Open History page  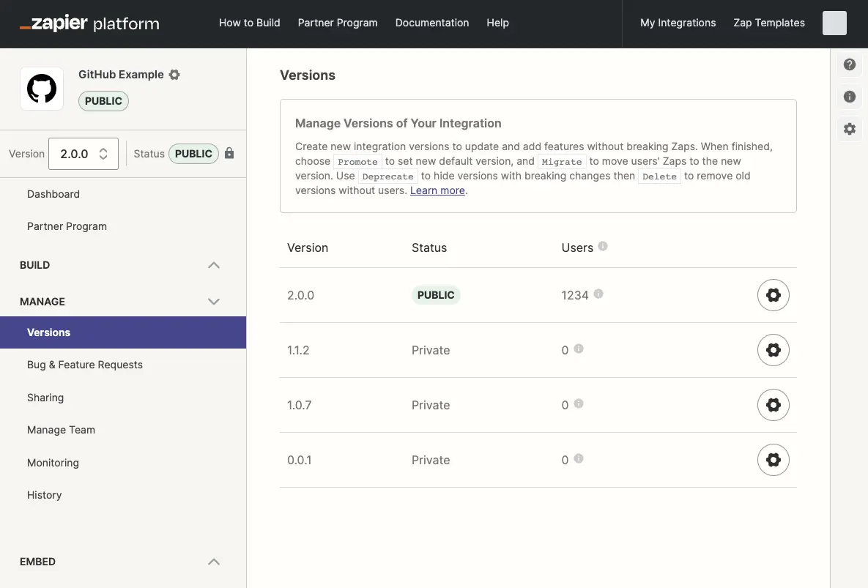pyautogui.click(x=44, y=495)
